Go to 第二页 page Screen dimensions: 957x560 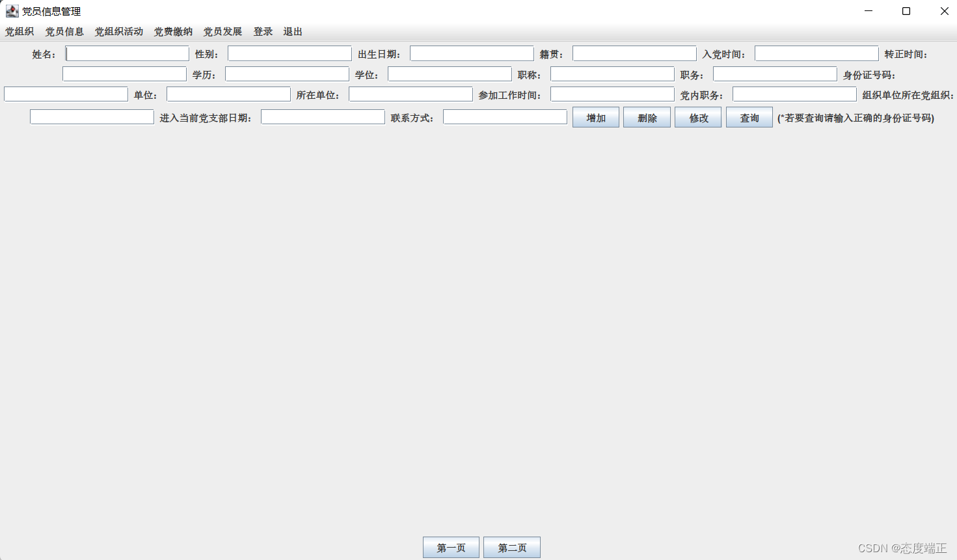pyautogui.click(x=511, y=547)
